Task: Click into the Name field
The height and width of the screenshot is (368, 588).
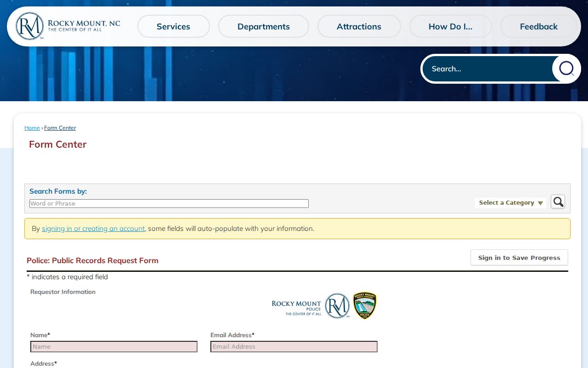Action: pos(114,347)
